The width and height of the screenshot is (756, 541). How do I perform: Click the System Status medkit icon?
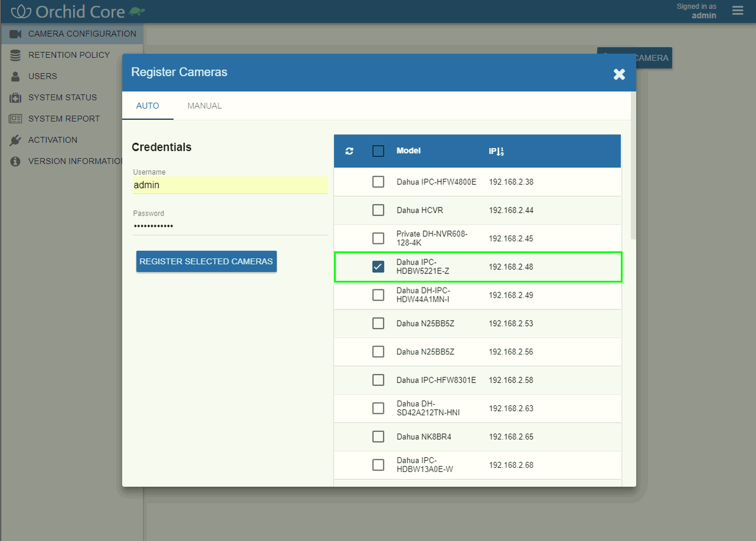pyautogui.click(x=15, y=97)
